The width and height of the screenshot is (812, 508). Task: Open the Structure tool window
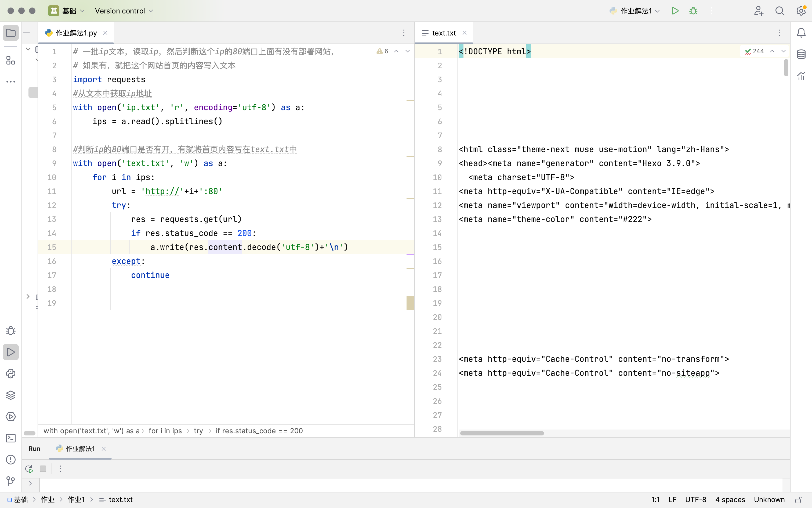[11, 60]
